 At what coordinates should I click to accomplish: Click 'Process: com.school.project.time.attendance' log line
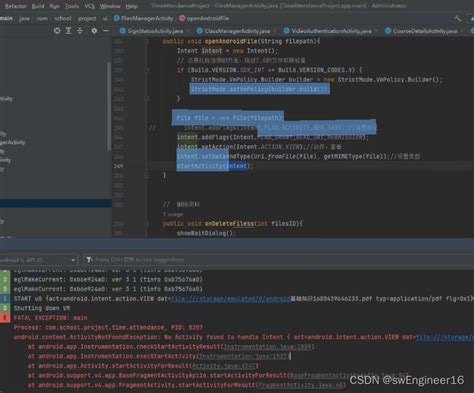108,327
